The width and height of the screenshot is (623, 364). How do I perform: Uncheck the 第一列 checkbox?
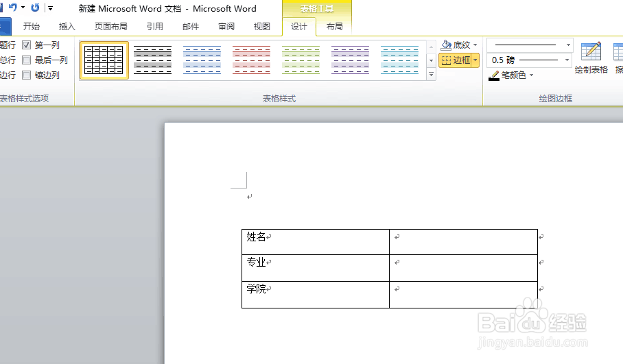tap(27, 45)
